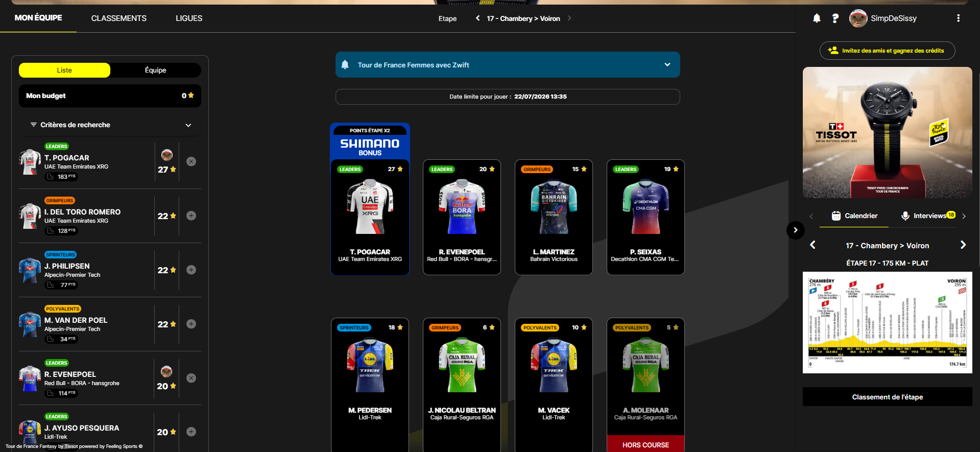Open the Tissot watch advertisement
Screen dimensions: 980x452
pyautogui.click(x=887, y=132)
